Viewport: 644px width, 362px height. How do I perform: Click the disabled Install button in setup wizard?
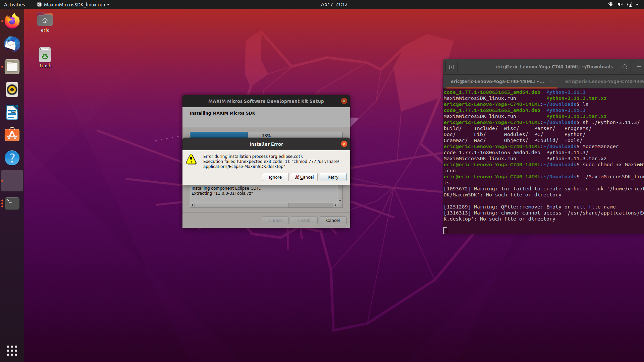(x=304, y=220)
